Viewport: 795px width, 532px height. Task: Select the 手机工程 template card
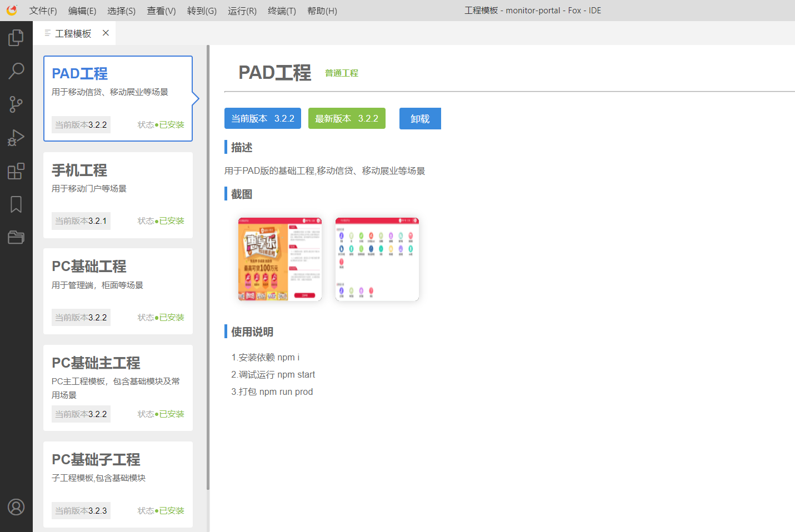click(118, 195)
